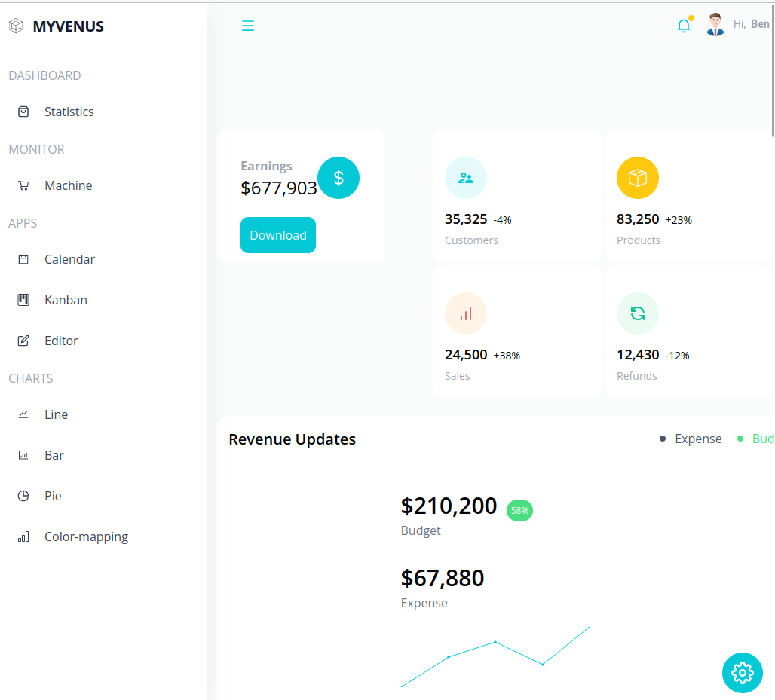Viewport: 775px width, 700px height.
Task: Click the Sales bar-chart icon
Action: pyautogui.click(x=466, y=313)
